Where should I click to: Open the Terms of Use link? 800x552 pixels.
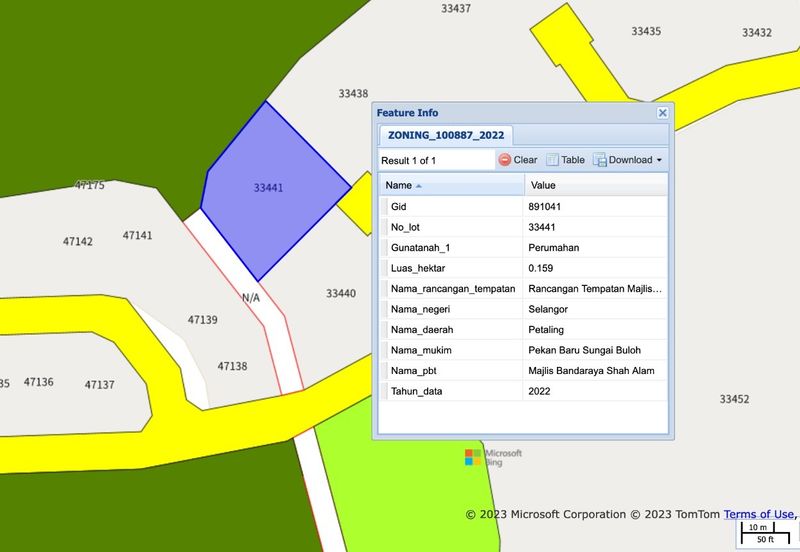click(x=760, y=514)
